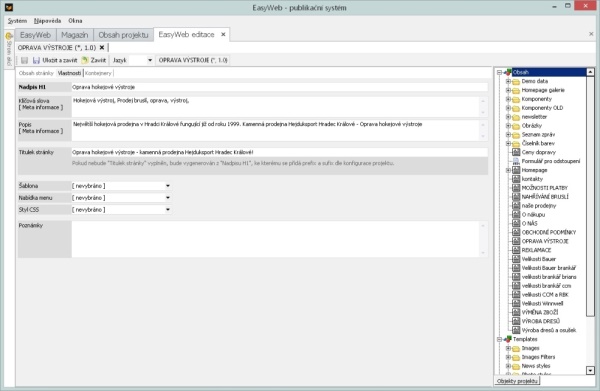Viewport: 600px width, 391px height.
Task: Click the kontakty page icon
Action: pyautogui.click(x=516, y=179)
